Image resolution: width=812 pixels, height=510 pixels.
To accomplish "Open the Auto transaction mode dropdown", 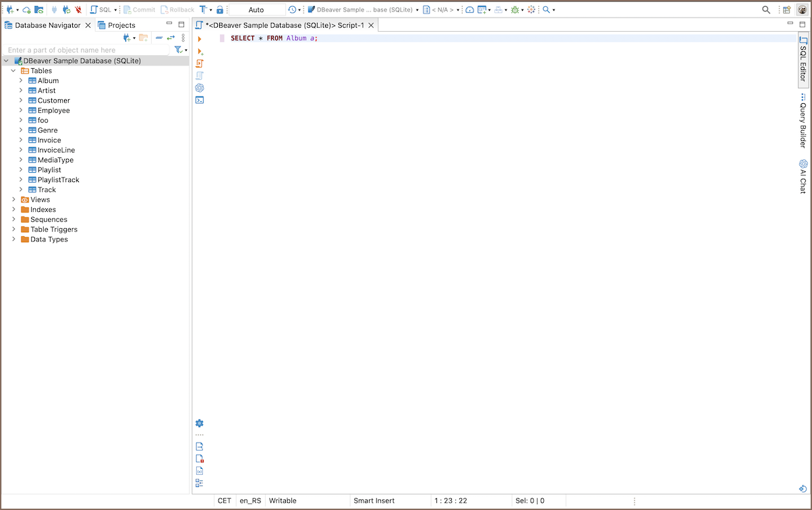I will (256, 10).
